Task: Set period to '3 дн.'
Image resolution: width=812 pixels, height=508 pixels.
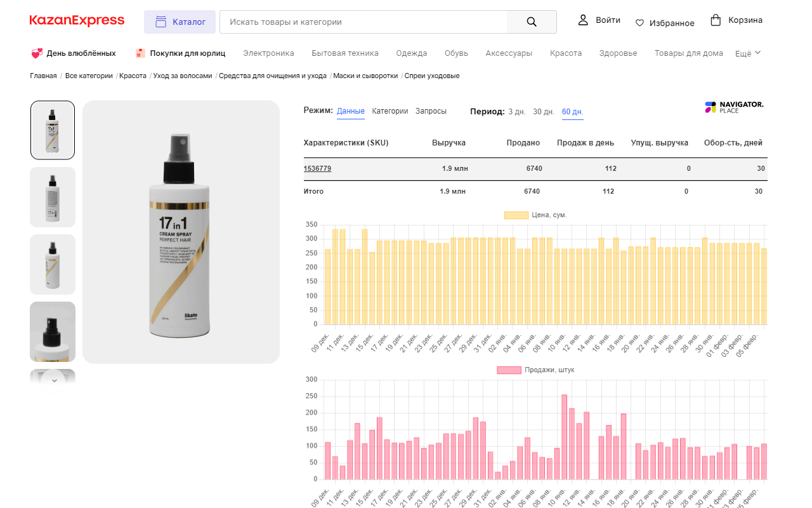Action: tap(517, 112)
